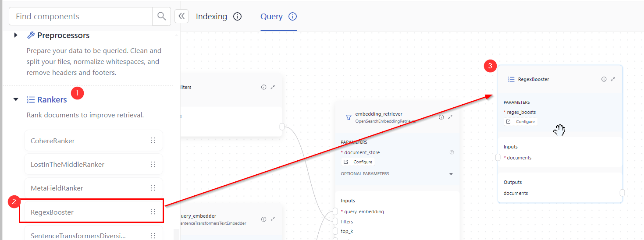Viewport: 644px width, 240px height.
Task: Click the Preprocessors category heading
Action: (x=63, y=35)
